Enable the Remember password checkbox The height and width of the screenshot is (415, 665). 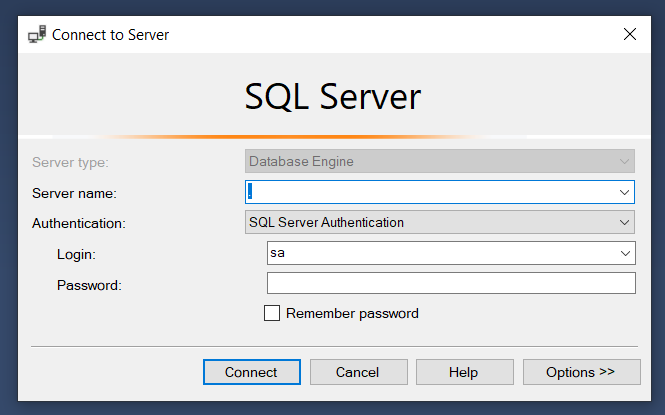tap(272, 313)
